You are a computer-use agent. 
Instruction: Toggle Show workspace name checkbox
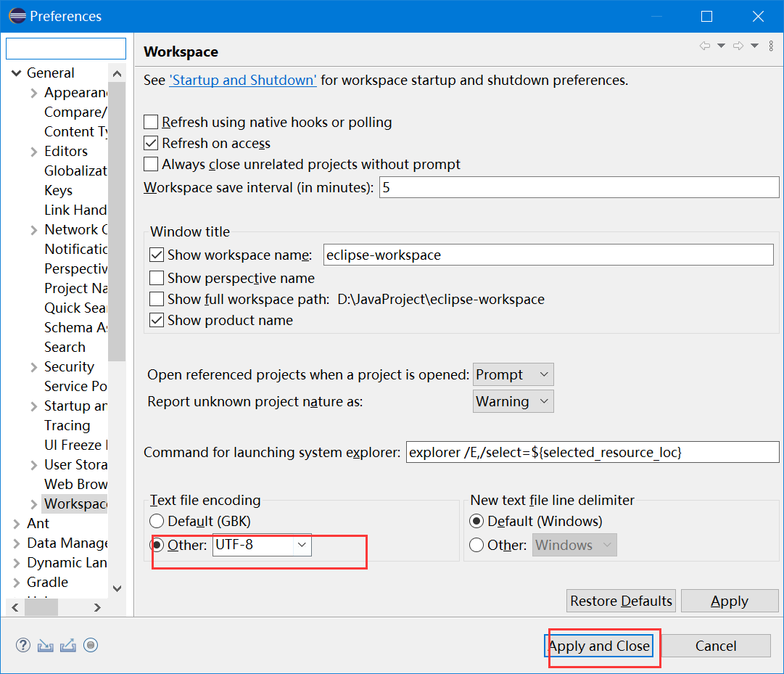tap(157, 255)
